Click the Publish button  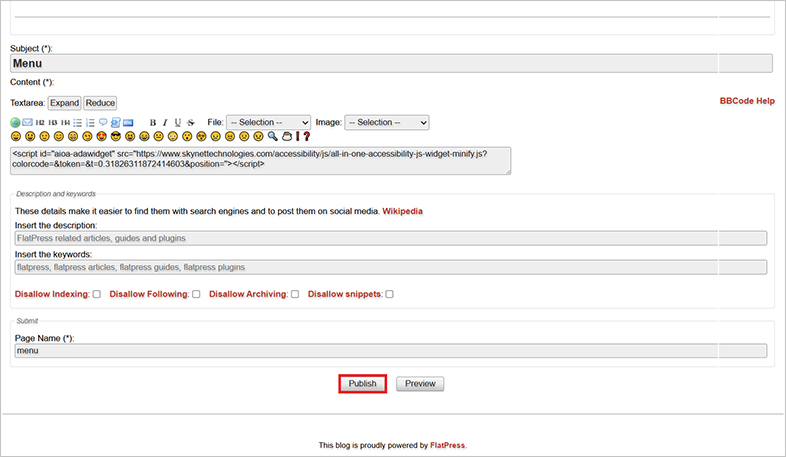coord(362,384)
